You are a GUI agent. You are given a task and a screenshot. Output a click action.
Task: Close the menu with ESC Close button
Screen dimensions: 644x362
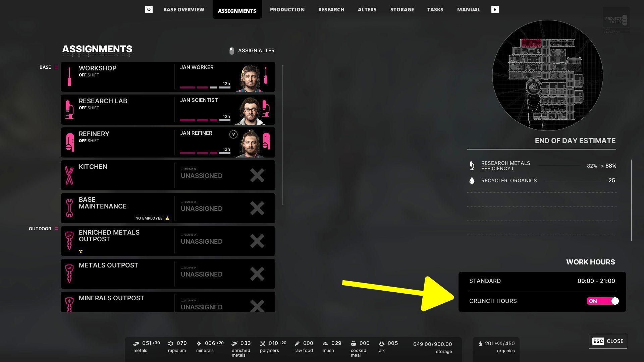pos(608,341)
